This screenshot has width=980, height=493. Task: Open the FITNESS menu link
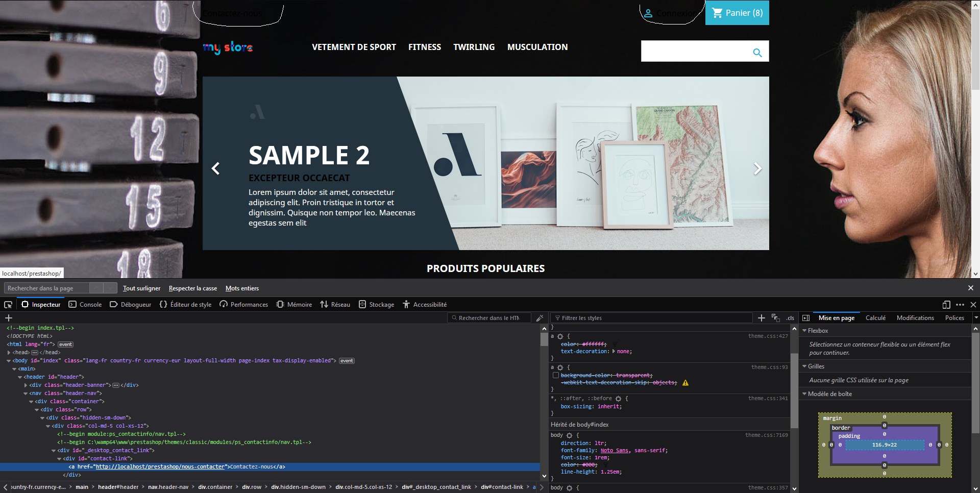(425, 47)
